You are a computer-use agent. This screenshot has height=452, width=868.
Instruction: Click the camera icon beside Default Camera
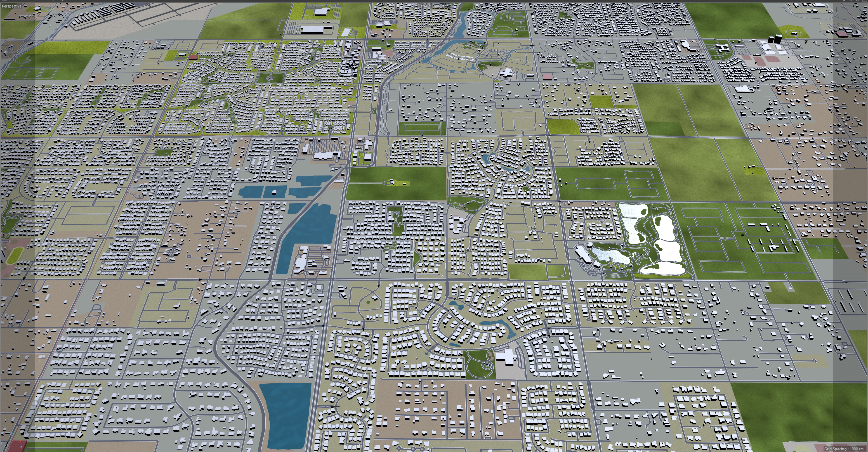coord(447,6)
